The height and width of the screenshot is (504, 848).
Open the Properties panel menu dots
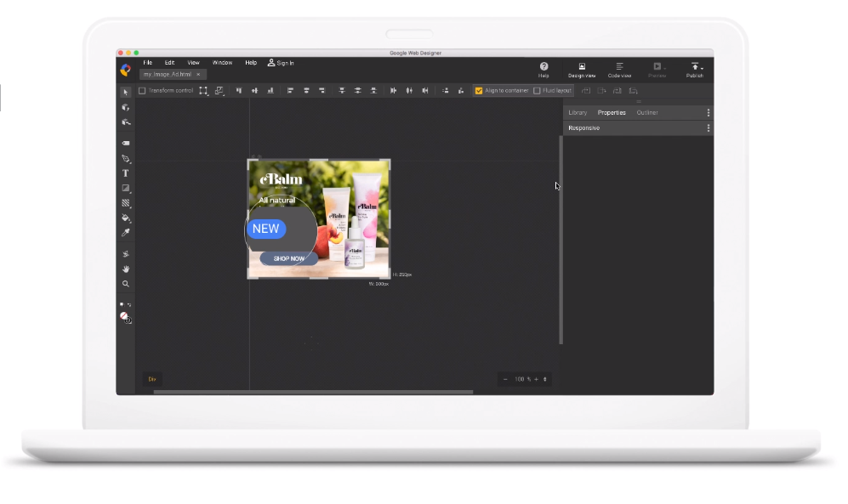click(x=709, y=112)
